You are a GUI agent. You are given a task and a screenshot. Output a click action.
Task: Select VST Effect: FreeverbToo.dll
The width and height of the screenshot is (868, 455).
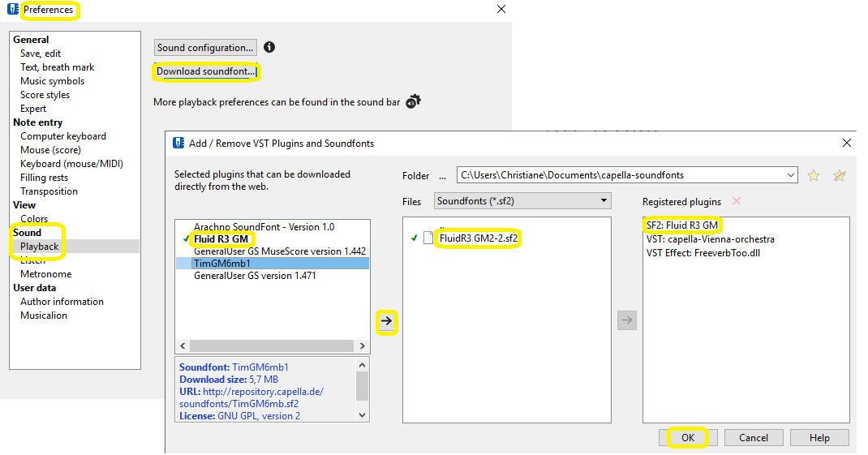click(x=703, y=253)
